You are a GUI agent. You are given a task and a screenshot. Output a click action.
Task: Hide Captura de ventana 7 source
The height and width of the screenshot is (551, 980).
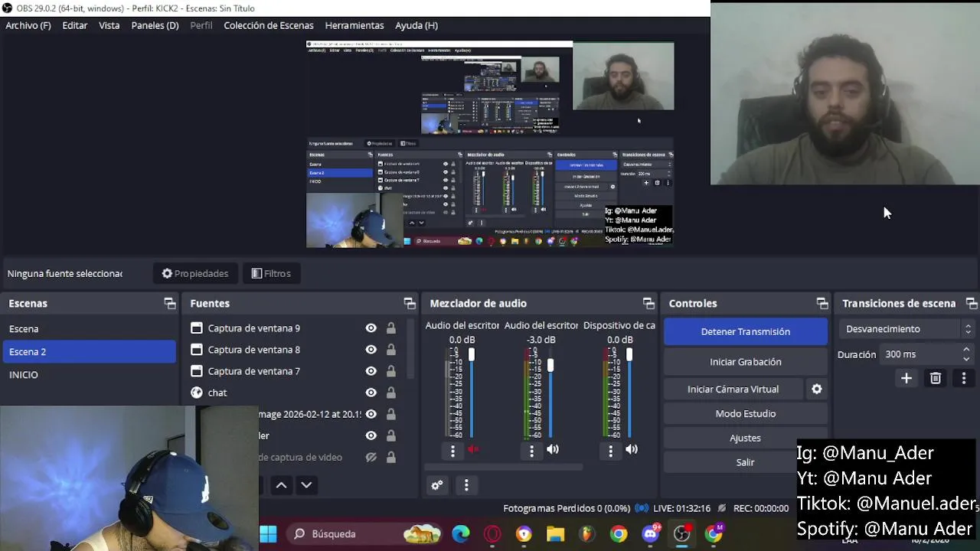[371, 371]
